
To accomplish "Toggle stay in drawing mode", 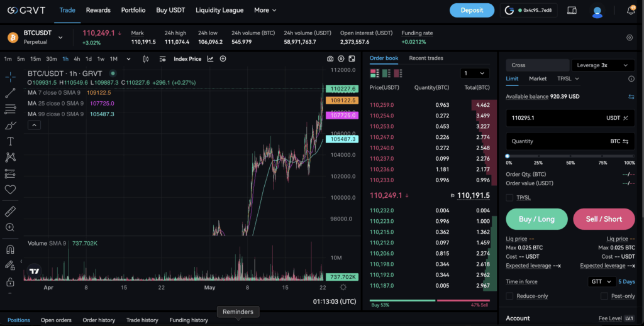I will coord(10,266).
